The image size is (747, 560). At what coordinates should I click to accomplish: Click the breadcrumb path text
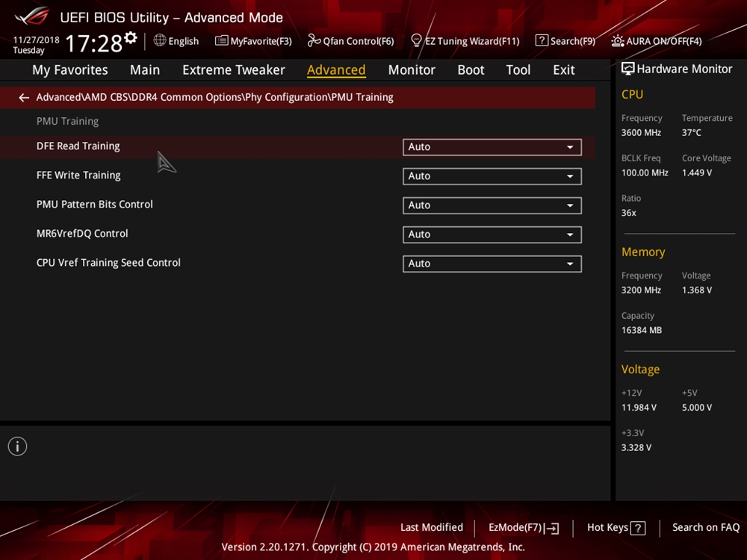click(215, 97)
